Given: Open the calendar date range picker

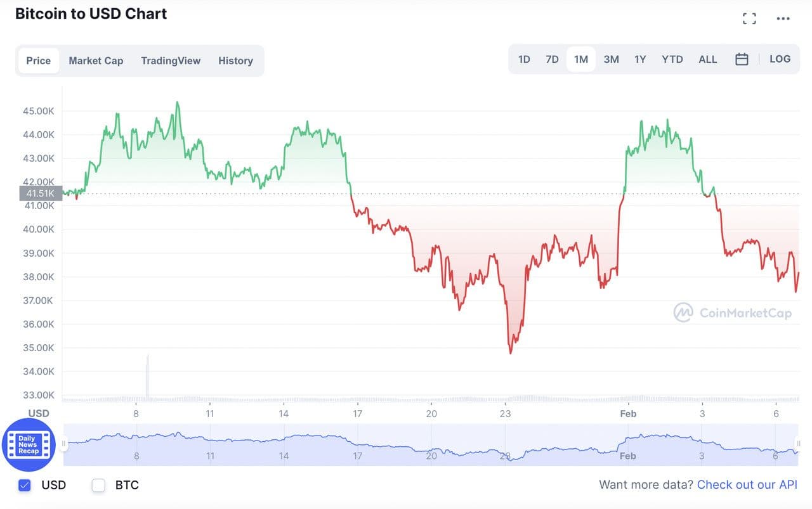Looking at the screenshot, I should 742,60.
